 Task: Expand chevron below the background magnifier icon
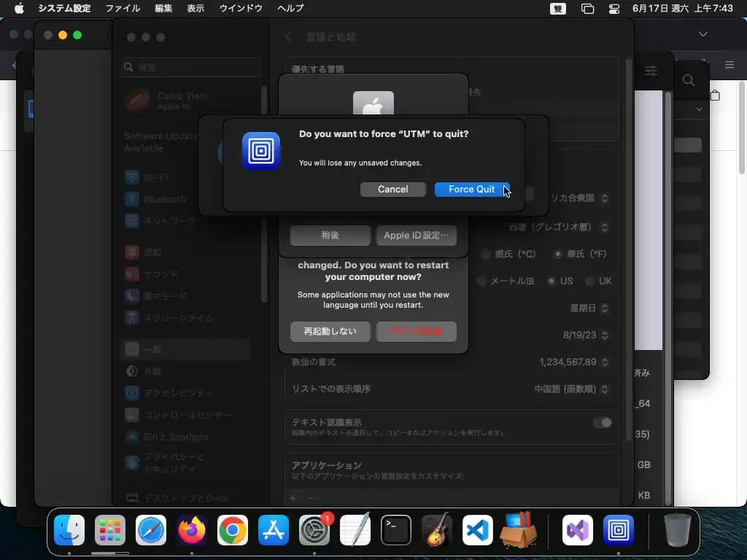(699, 109)
